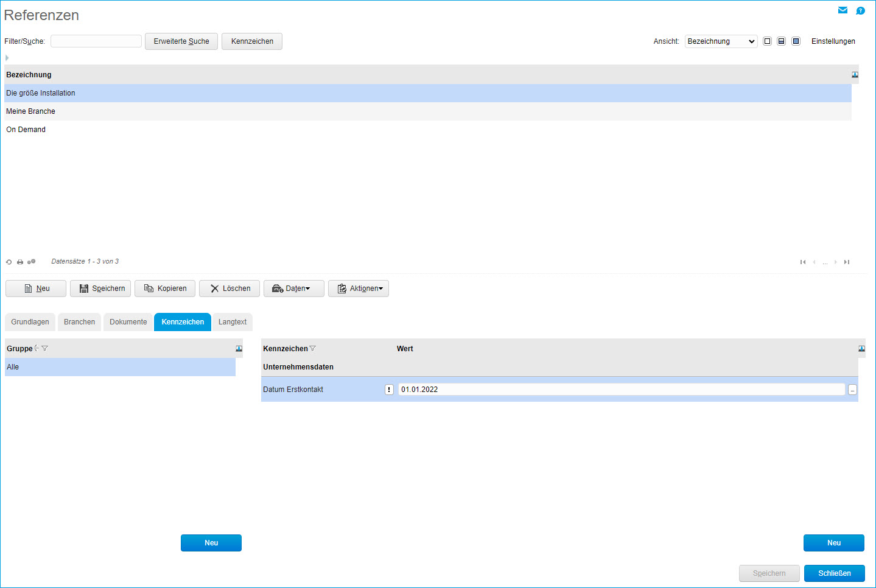Click the Filter/Suche input field
This screenshot has width=876, height=588.
[96, 41]
